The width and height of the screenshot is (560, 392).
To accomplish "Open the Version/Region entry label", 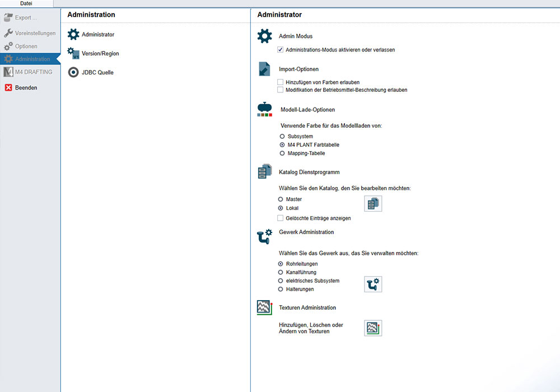I will [100, 54].
